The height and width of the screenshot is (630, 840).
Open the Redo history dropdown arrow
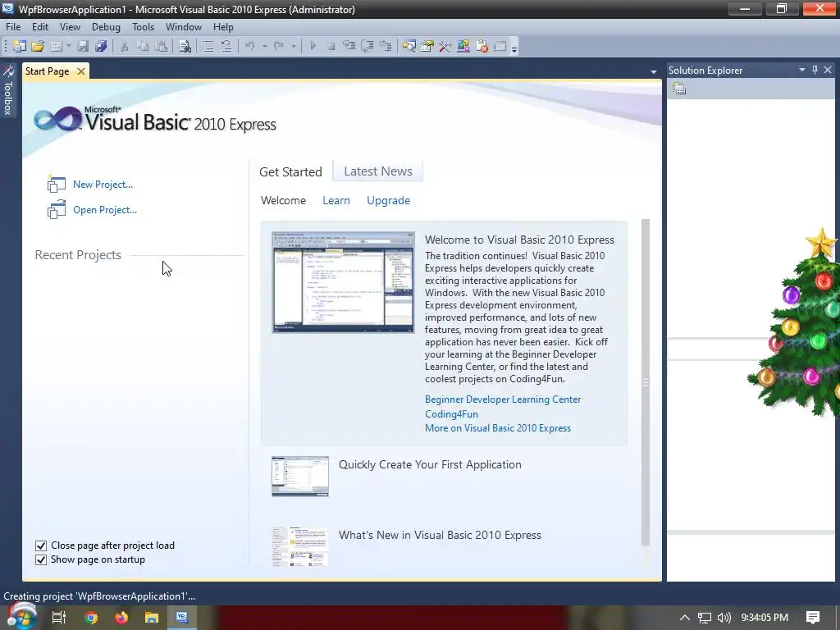point(294,46)
